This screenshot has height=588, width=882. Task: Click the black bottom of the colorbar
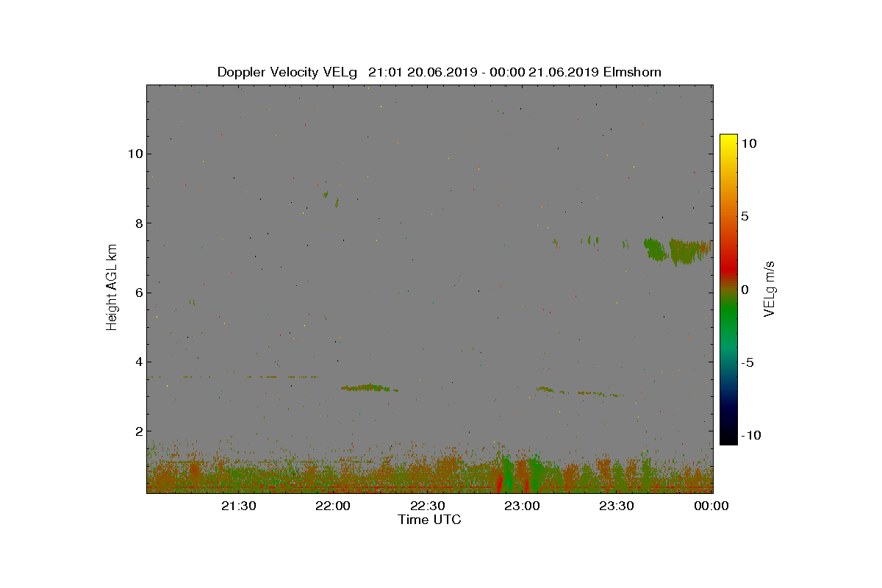[x=728, y=440]
